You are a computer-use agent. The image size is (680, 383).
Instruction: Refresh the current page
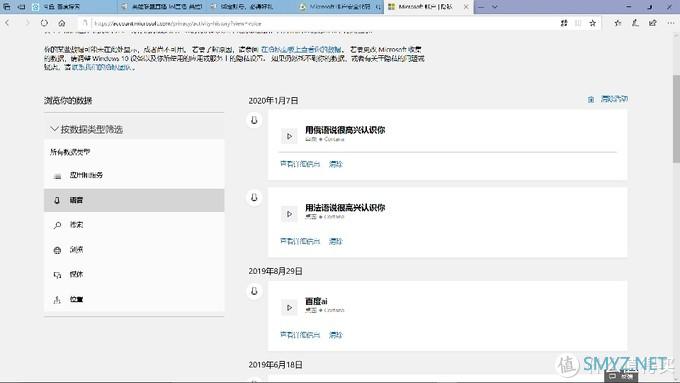pos(44,23)
